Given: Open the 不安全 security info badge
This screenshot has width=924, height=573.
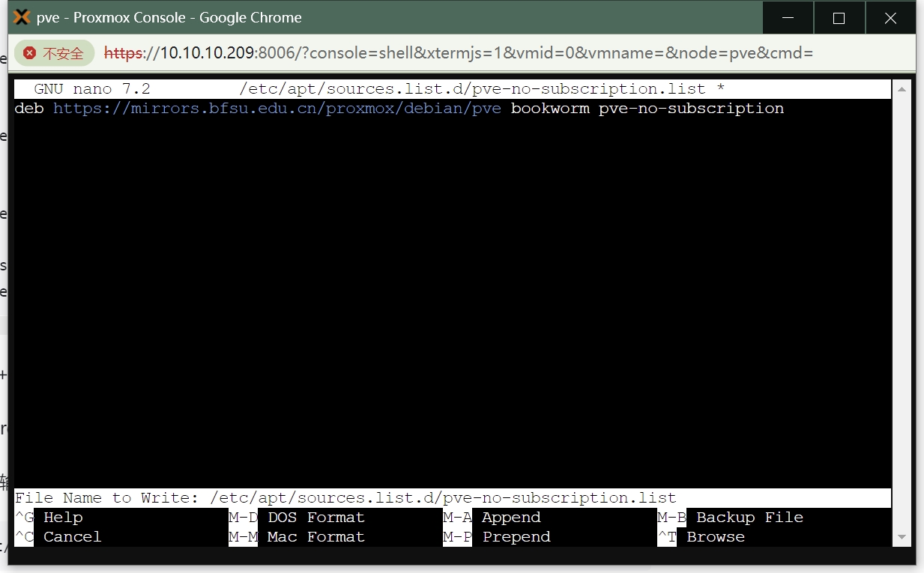Looking at the screenshot, I should [55, 53].
